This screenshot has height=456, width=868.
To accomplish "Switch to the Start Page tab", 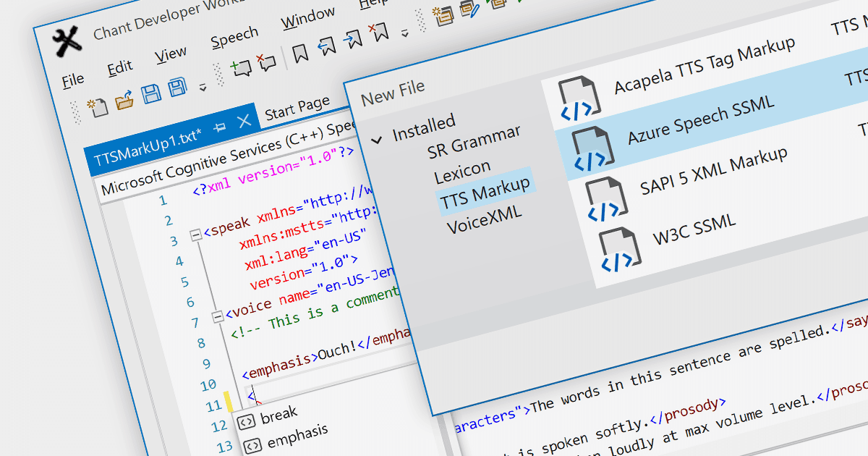I will pyautogui.click(x=297, y=109).
